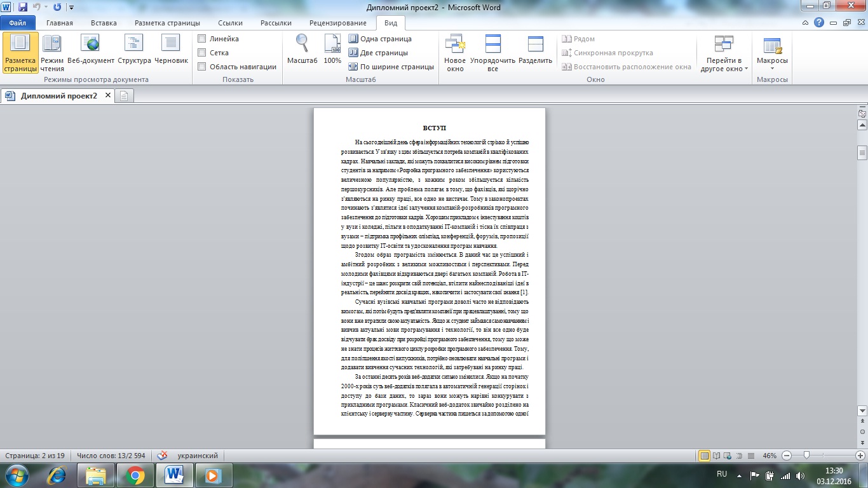This screenshot has width=868, height=488.
Task: Open the Вставка ribbon tab
Action: click(x=104, y=23)
